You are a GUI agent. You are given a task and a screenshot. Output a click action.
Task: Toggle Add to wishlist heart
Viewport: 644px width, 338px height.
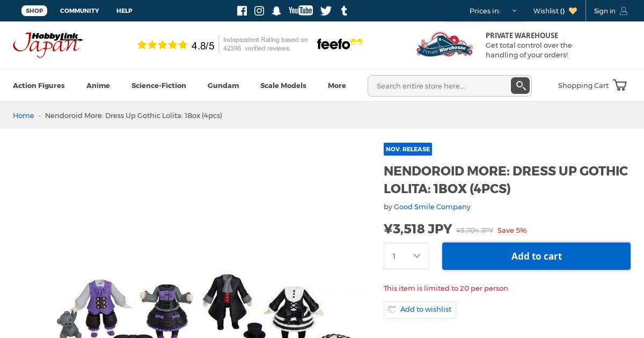coord(392,310)
